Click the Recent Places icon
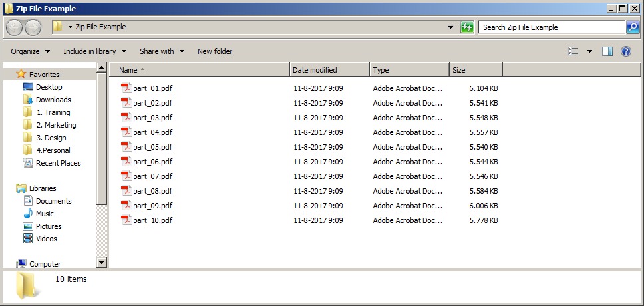 click(28, 163)
